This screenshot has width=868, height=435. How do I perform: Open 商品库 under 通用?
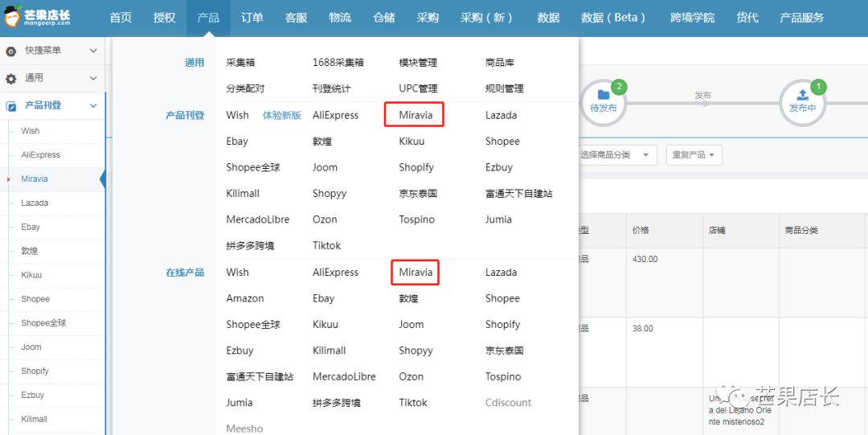point(500,63)
